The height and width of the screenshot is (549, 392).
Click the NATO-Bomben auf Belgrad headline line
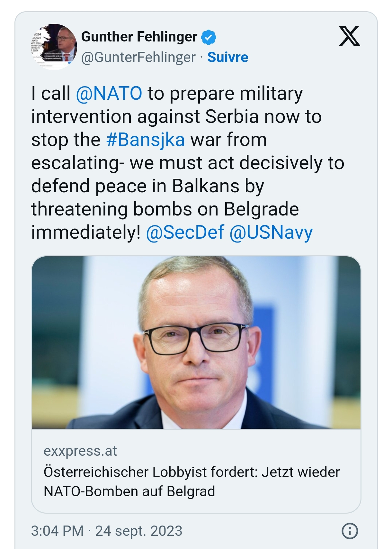coord(129,491)
